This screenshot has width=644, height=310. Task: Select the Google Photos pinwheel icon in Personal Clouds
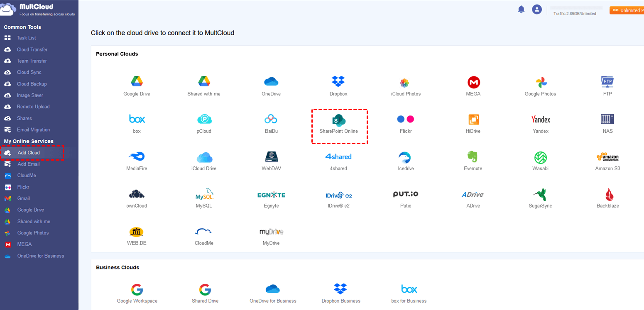tap(541, 82)
